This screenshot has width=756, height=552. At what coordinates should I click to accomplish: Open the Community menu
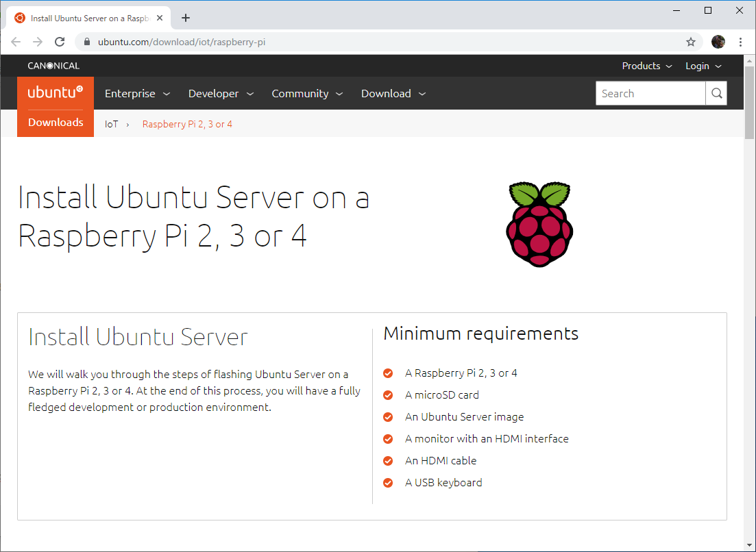(x=307, y=93)
